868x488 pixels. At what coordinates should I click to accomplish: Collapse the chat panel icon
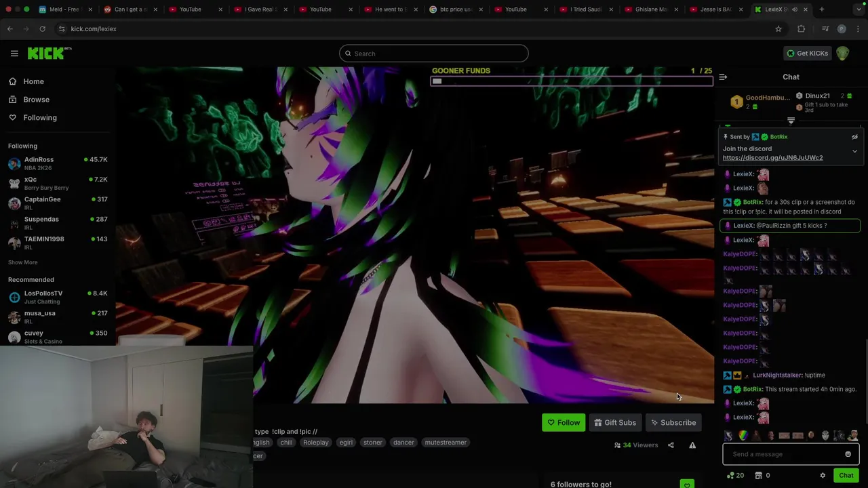723,77
